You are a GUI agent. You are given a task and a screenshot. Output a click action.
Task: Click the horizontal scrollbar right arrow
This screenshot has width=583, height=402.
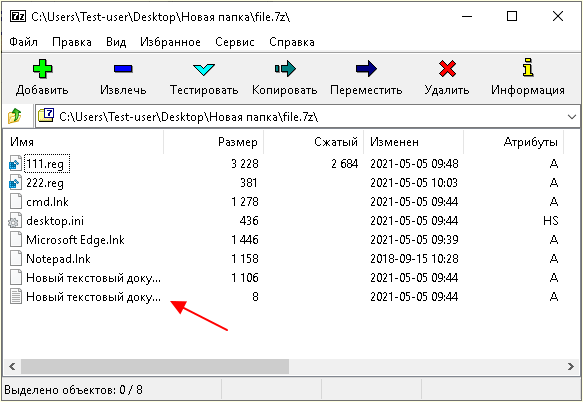[x=571, y=367]
